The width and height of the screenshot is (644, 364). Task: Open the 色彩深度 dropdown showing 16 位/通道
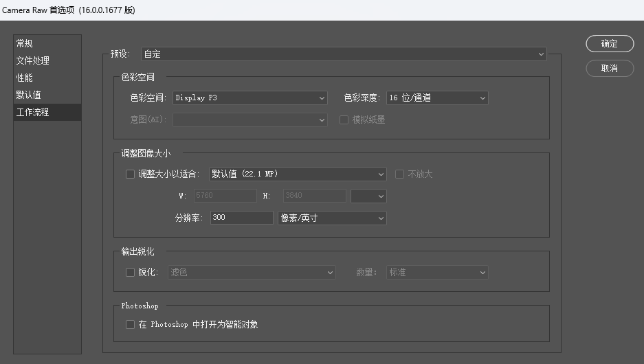coord(437,98)
